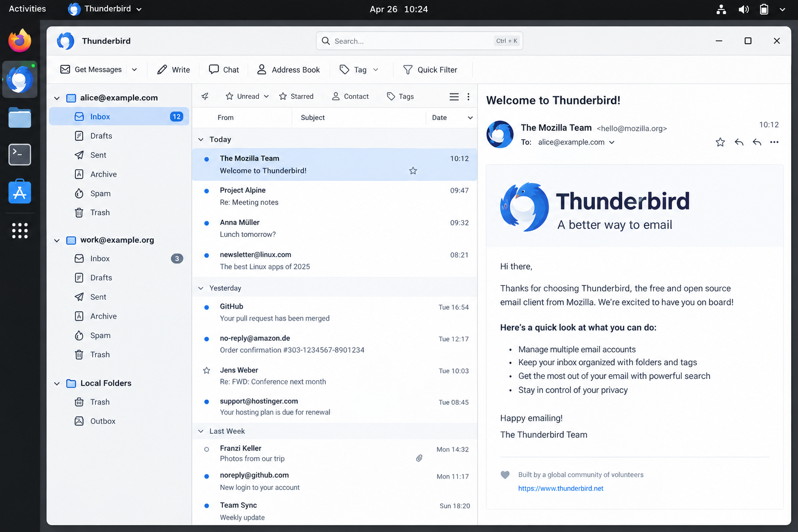
Task: Select alice's Inbox folder
Action: tap(119, 117)
